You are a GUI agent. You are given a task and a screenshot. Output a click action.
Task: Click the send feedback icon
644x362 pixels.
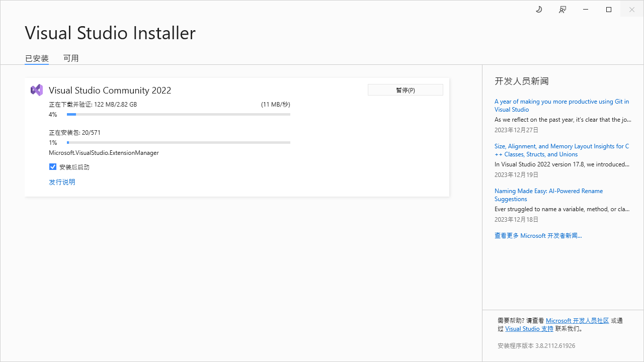coord(562,10)
